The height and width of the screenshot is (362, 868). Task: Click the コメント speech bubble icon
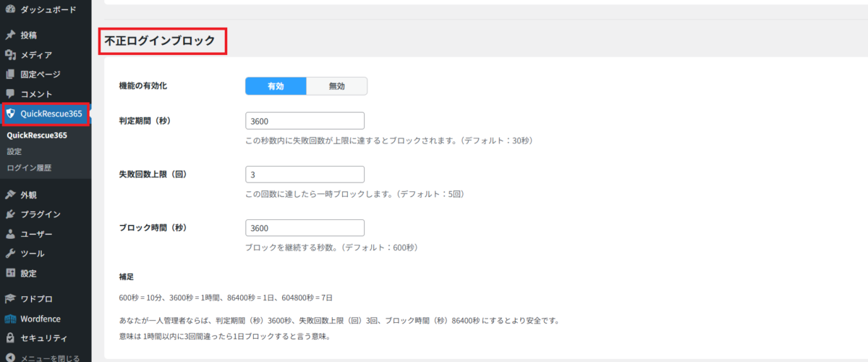10,94
